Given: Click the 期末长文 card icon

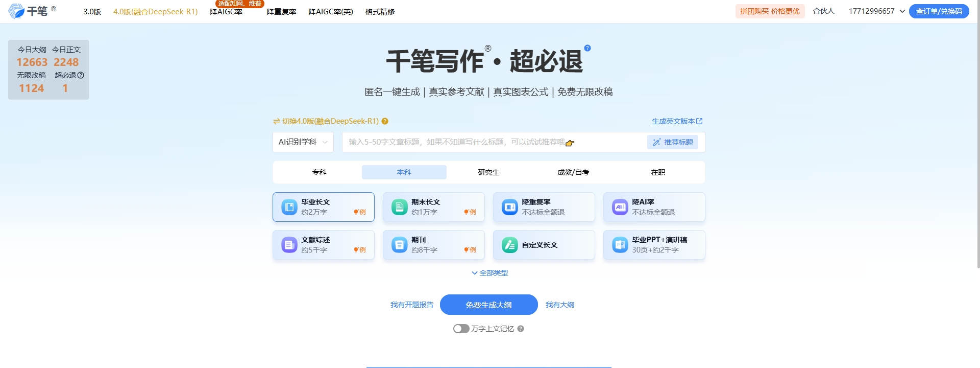Looking at the screenshot, I should tap(400, 207).
